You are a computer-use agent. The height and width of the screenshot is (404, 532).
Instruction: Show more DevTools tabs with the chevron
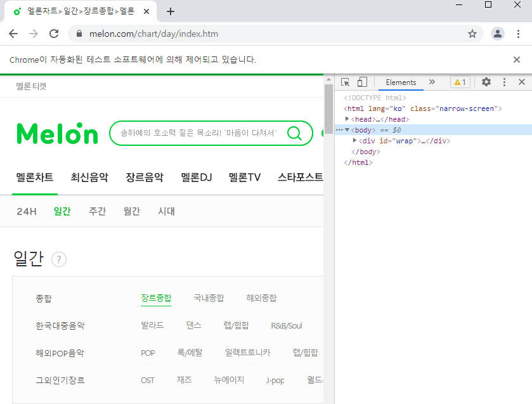432,82
